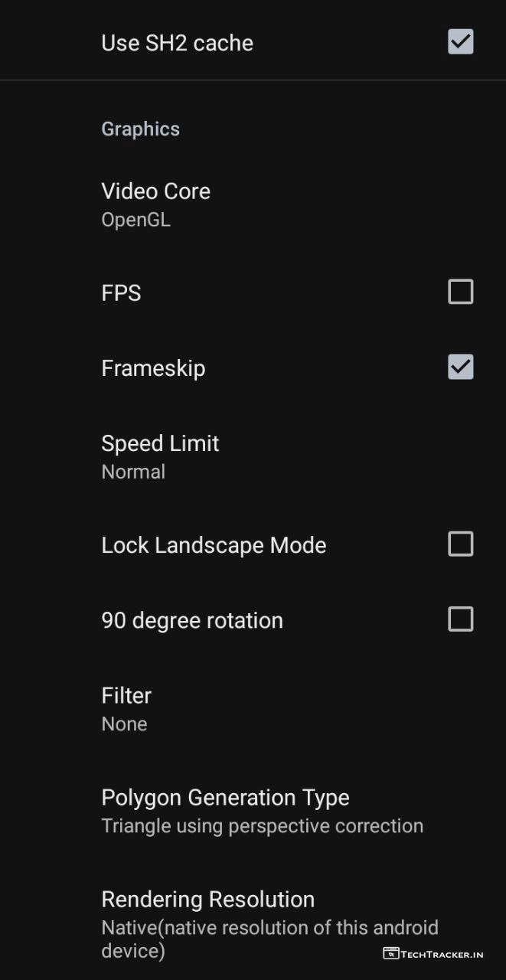Click the "Triangle using perspective correction" value
Viewport: 506px width, 980px height.
pos(262,826)
